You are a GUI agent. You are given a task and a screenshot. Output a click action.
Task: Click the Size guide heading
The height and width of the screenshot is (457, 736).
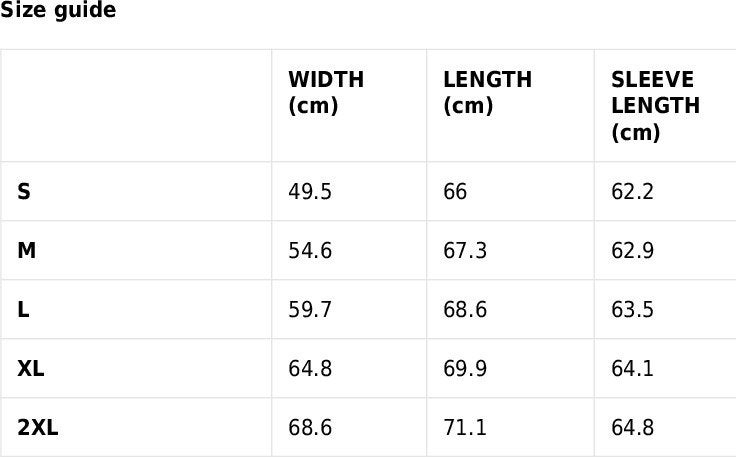tap(58, 10)
